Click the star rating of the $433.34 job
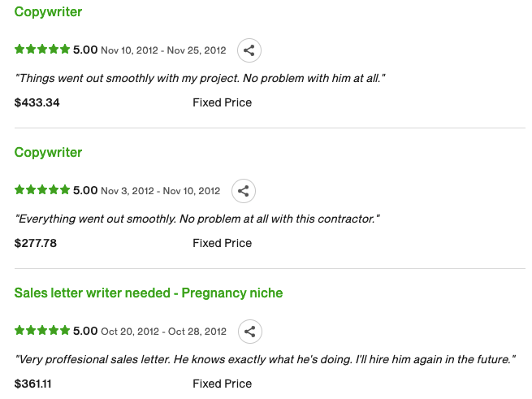 [42, 50]
